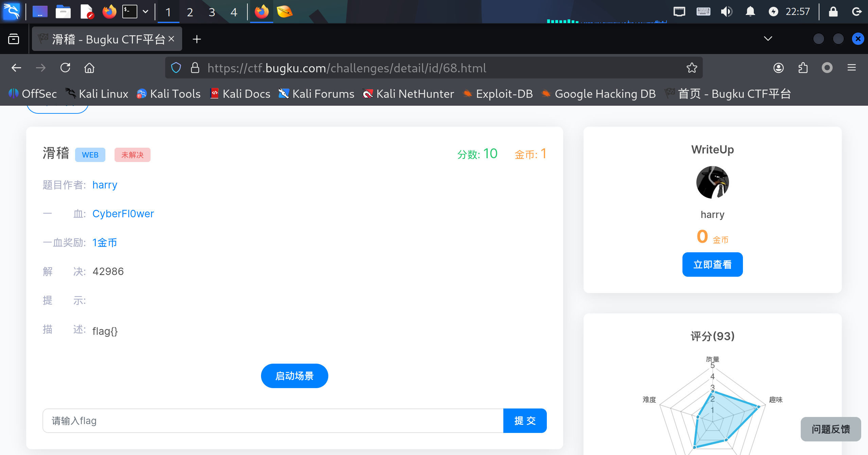Open challenge author harry's profile link
The width and height of the screenshot is (868, 455).
[x=105, y=185]
